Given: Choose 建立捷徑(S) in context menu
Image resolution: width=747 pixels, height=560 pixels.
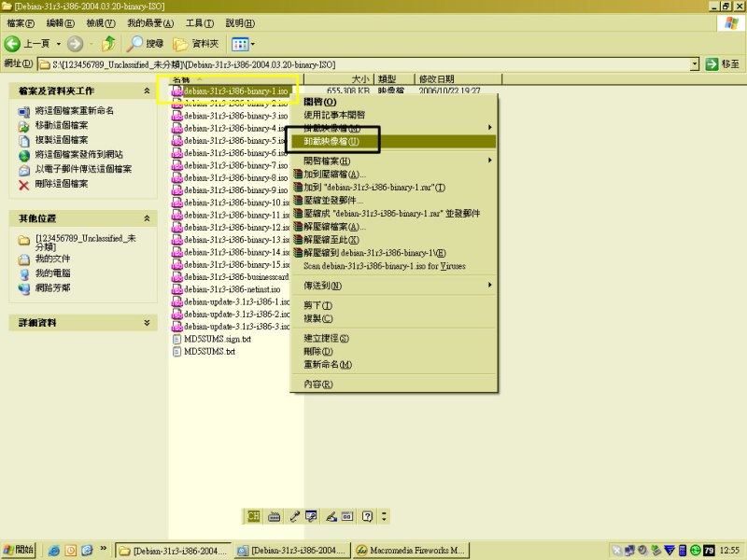Looking at the screenshot, I should [x=393, y=338].
